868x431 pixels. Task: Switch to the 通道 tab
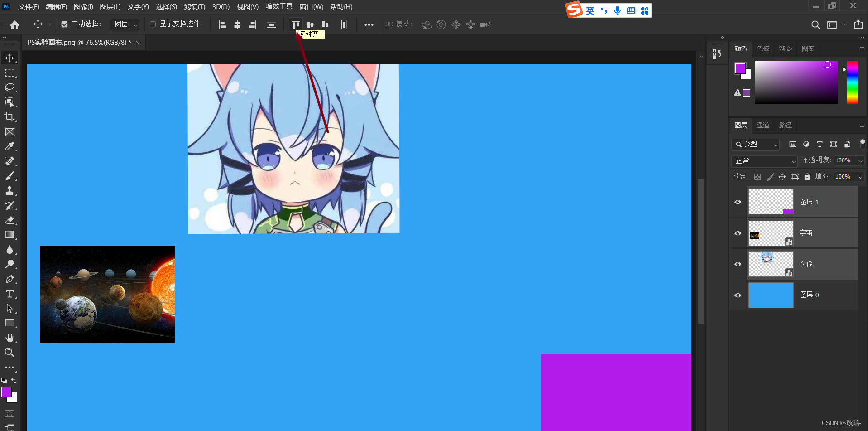tap(763, 125)
